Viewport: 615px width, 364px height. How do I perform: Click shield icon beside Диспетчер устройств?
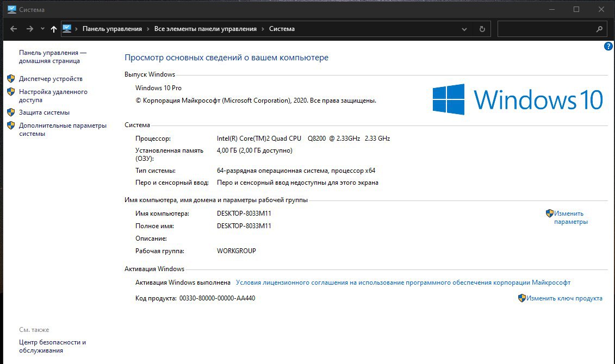[x=11, y=79]
